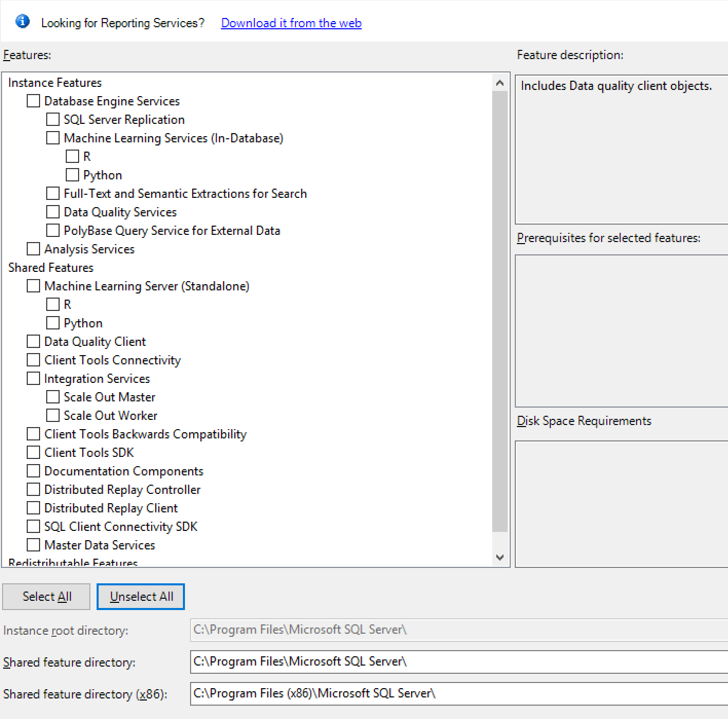Enable Client Tools Backwards Compatibility
This screenshot has width=728, height=719.
[x=33, y=434]
